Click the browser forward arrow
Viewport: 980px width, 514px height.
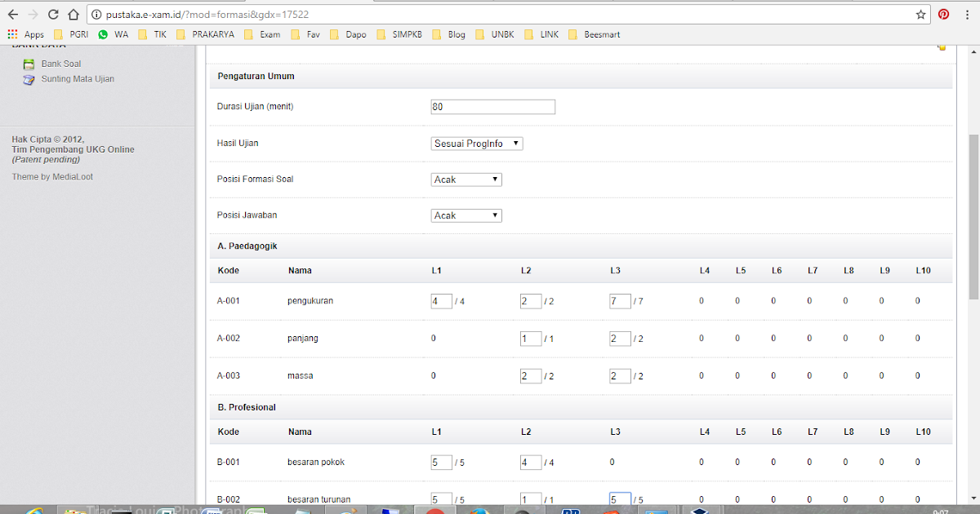33,15
